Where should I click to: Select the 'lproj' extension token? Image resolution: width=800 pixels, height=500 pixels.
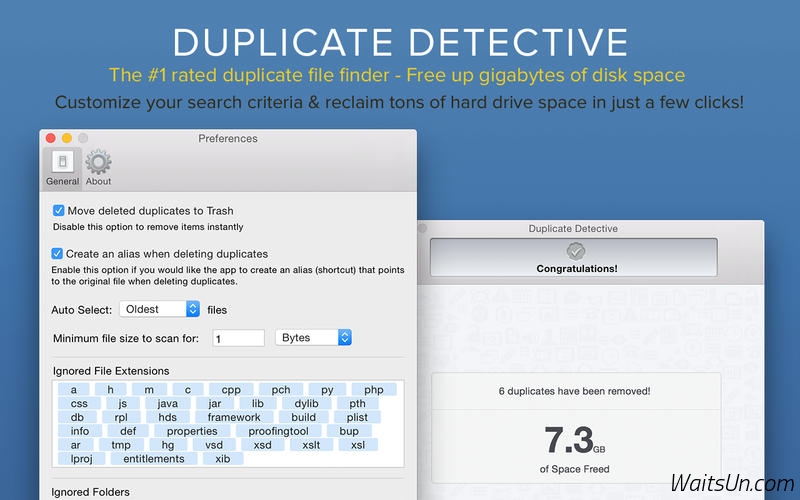(x=82, y=459)
